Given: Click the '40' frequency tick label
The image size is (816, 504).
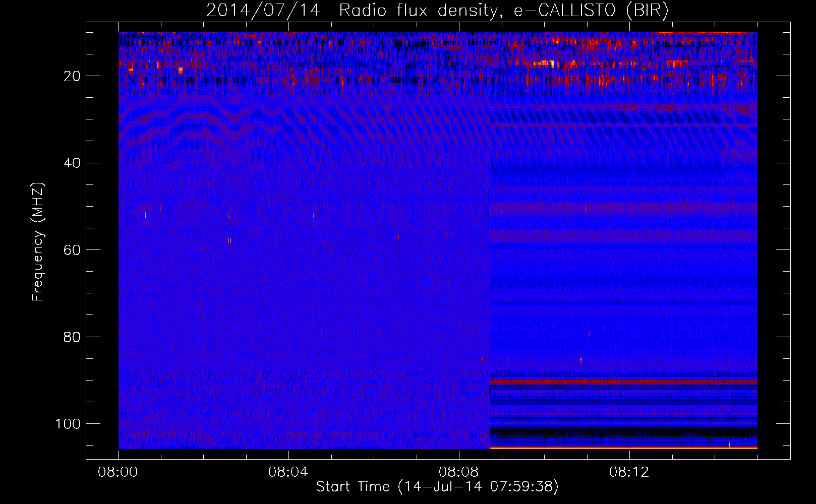Looking at the screenshot, I should (x=73, y=163).
